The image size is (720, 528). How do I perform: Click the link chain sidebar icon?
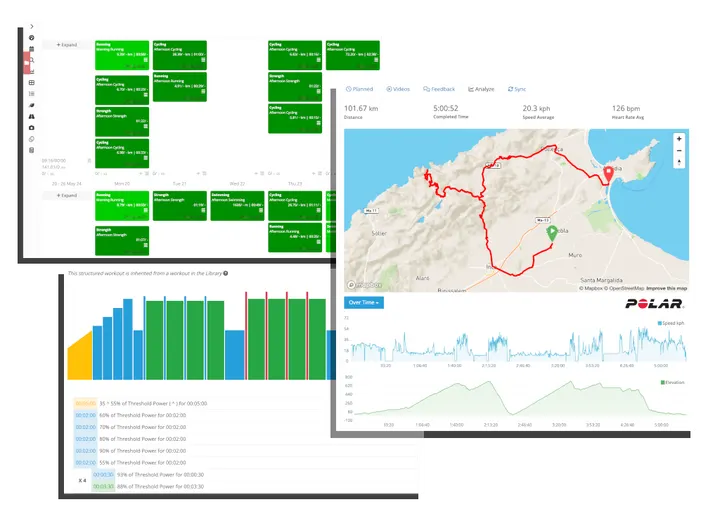click(32, 139)
